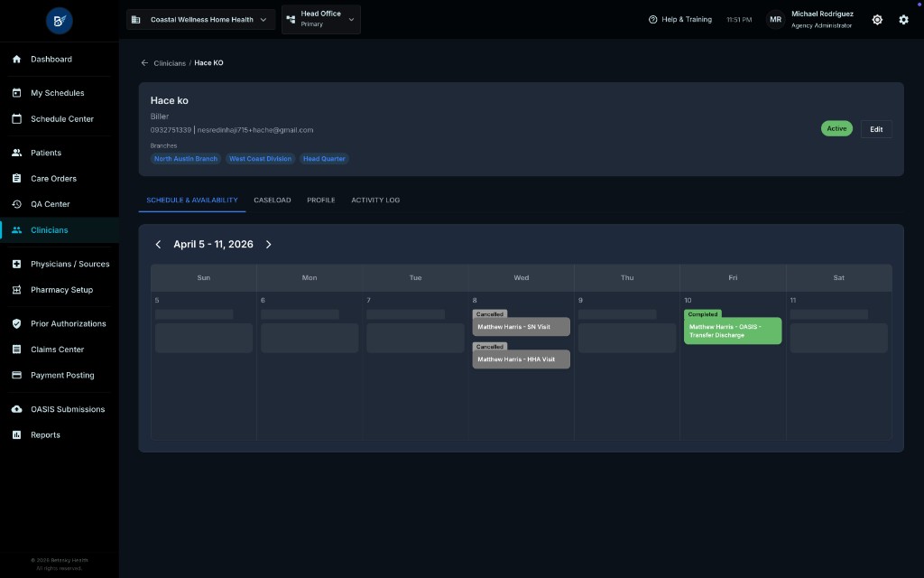Click the Clinicians breadcrumb link
This screenshot has height=578, width=924.
[x=170, y=63]
